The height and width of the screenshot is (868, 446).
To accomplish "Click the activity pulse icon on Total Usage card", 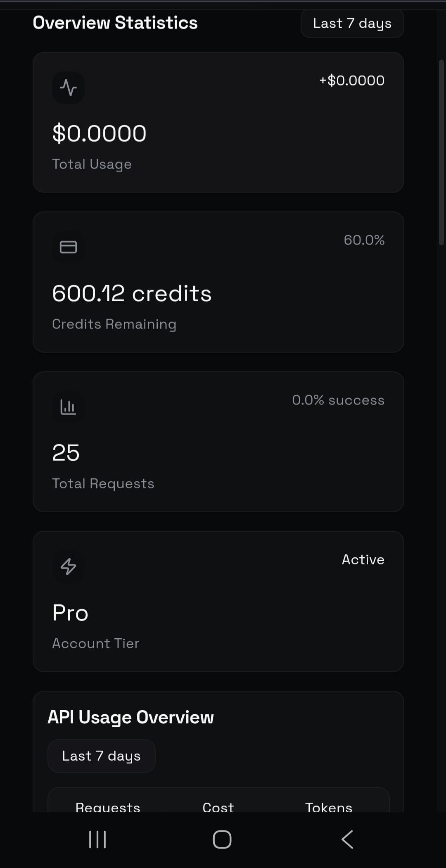I will [68, 88].
